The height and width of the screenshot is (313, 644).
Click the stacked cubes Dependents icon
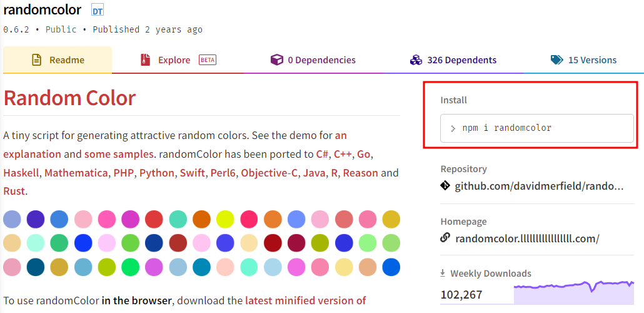pos(416,60)
